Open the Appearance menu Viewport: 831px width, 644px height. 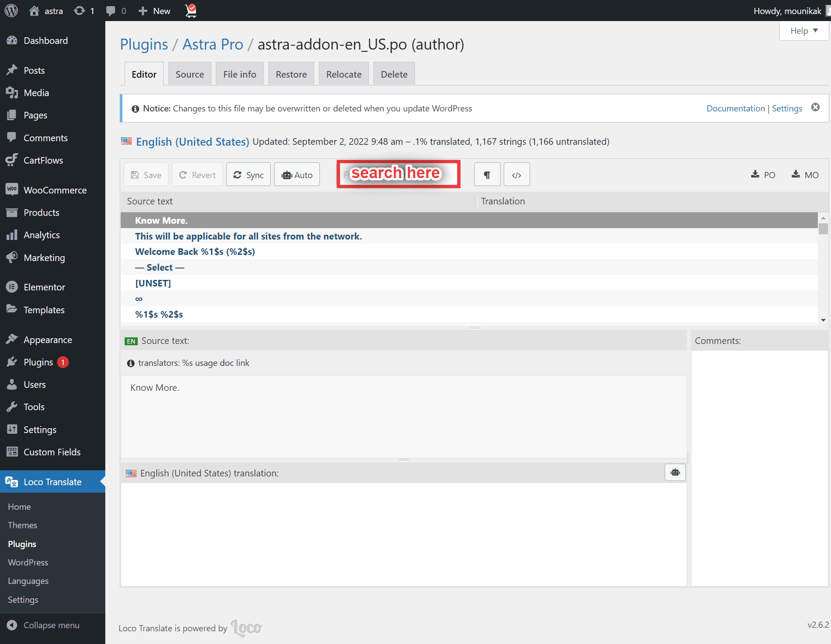[53, 340]
